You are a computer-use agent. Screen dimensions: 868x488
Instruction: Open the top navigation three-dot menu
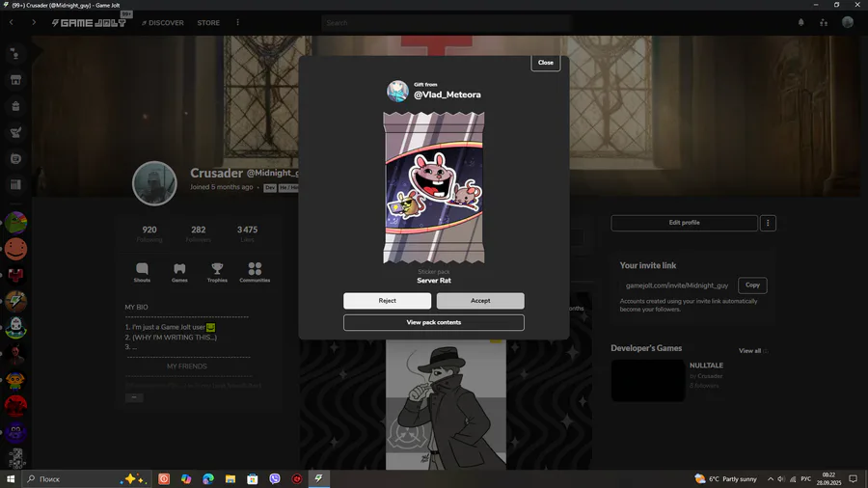[237, 23]
